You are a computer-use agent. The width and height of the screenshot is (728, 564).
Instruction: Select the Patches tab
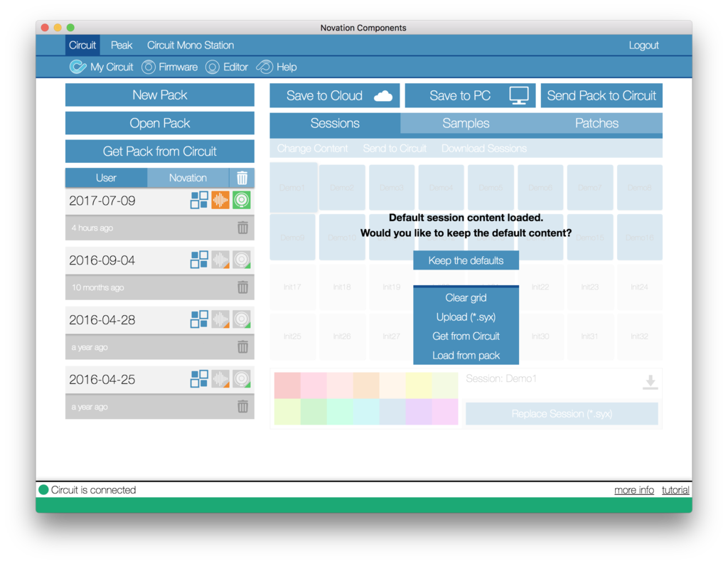pos(596,123)
